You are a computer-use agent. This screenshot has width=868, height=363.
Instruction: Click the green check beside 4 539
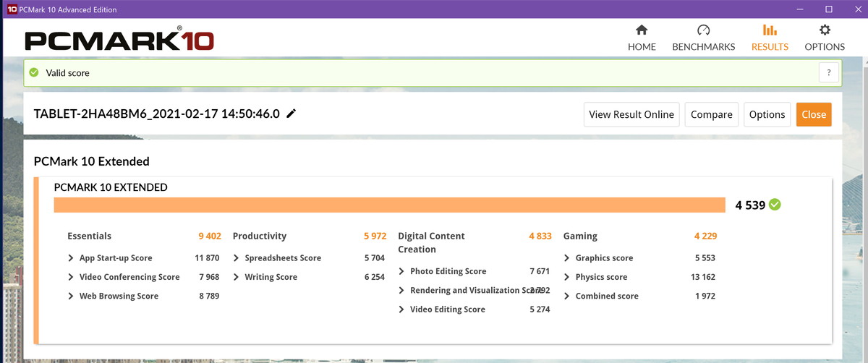tap(775, 205)
